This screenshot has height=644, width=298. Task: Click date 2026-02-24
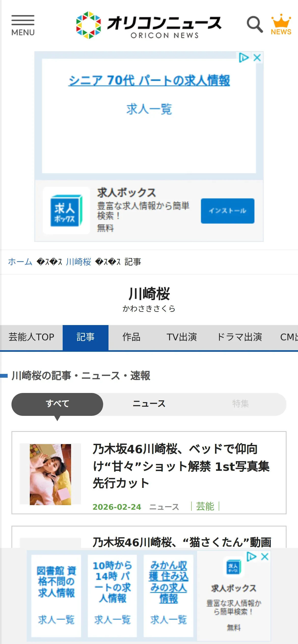pos(117,507)
